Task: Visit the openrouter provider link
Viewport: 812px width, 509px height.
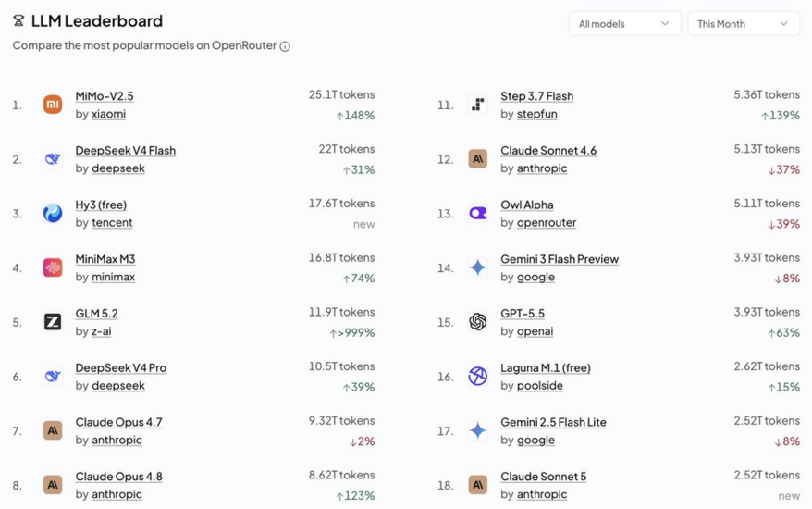Action: [x=547, y=223]
